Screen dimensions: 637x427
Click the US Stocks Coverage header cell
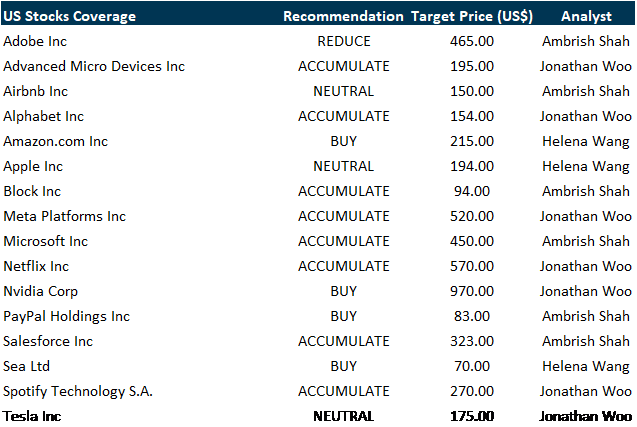pos(69,16)
